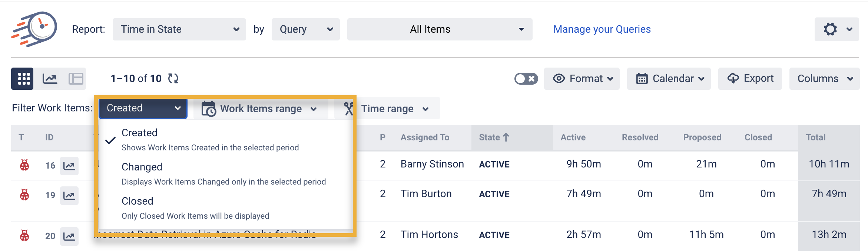This screenshot has height=251, width=868.
Task: Expand the Time in State report dropdown
Action: tap(179, 29)
